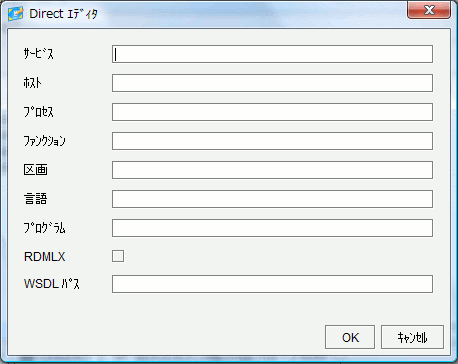Focus the サービス input field
Image resolution: width=458 pixels, height=364 pixels.
(272, 54)
